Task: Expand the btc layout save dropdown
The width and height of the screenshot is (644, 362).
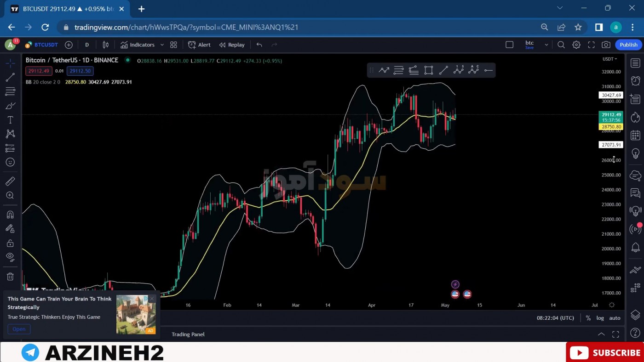Action: (546, 45)
